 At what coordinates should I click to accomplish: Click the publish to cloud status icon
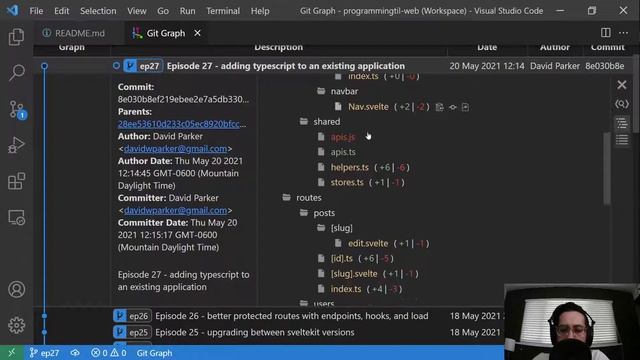(75, 353)
